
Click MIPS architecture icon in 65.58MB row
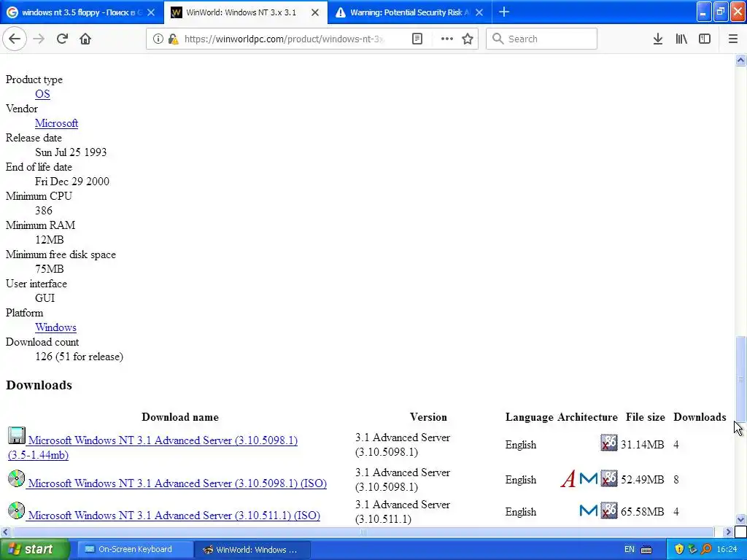(589, 510)
